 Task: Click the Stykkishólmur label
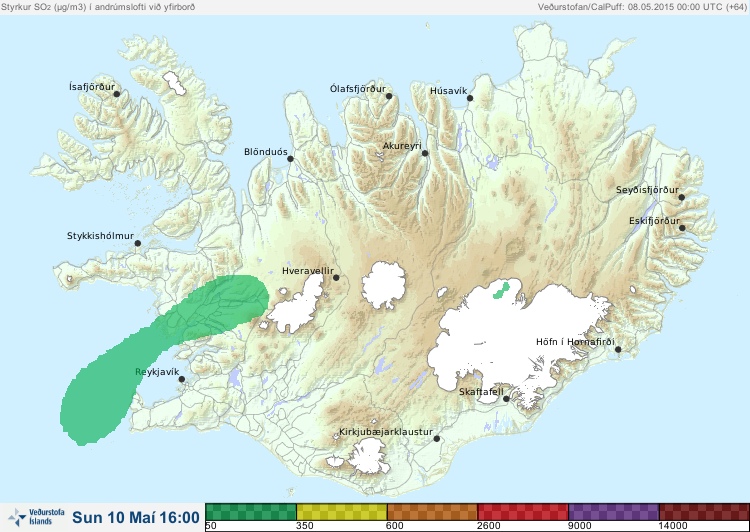(100, 236)
